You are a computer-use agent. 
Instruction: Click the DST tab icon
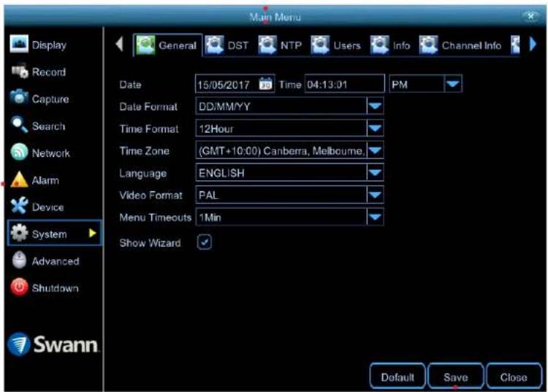click(215, 45)
